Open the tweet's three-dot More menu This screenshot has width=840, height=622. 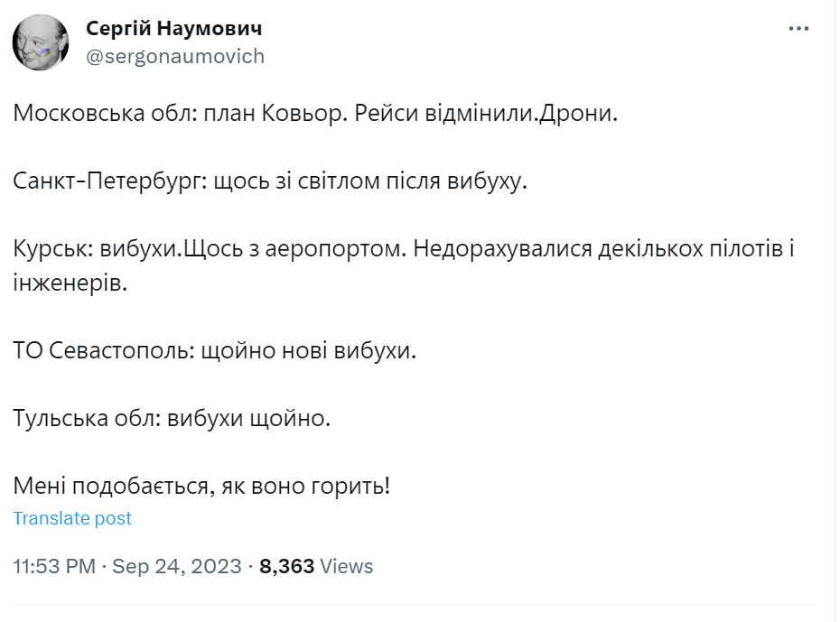pos(798,29)
